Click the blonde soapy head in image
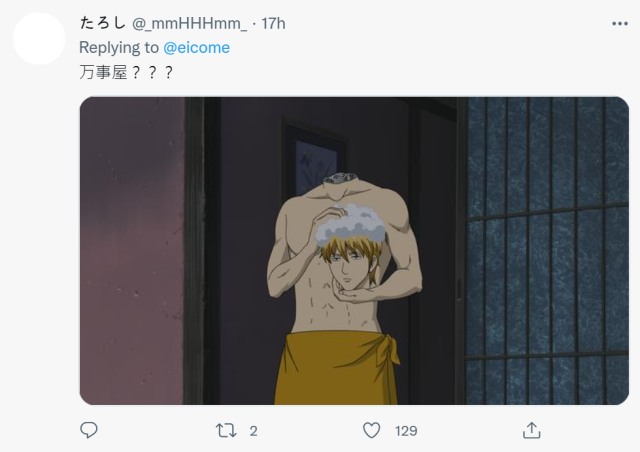Screen dimensions: 640x452 pos(351,247)
